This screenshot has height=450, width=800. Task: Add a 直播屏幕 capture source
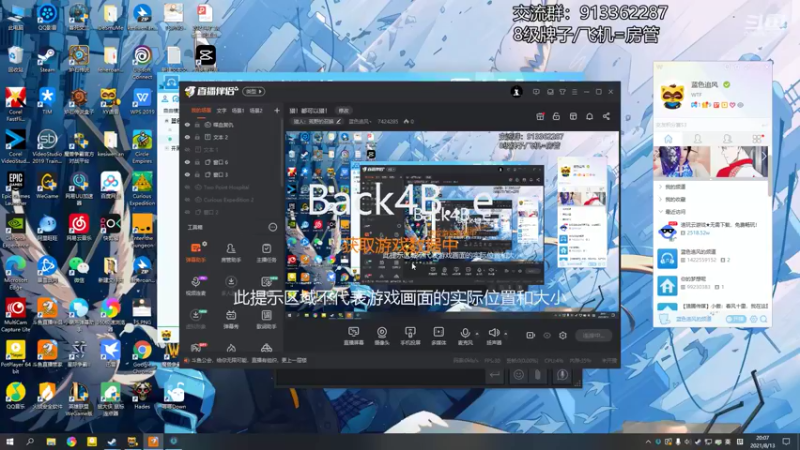(x=353, y=336)
